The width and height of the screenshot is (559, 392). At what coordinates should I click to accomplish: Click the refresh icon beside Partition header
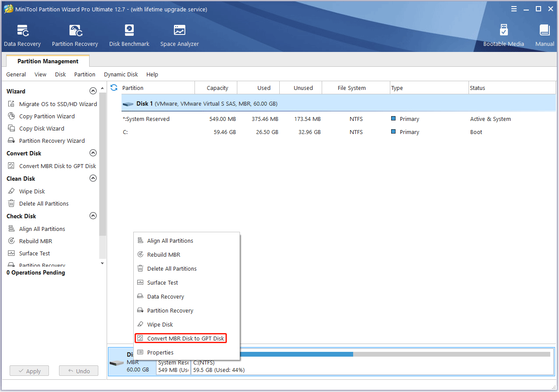point(114,88)
